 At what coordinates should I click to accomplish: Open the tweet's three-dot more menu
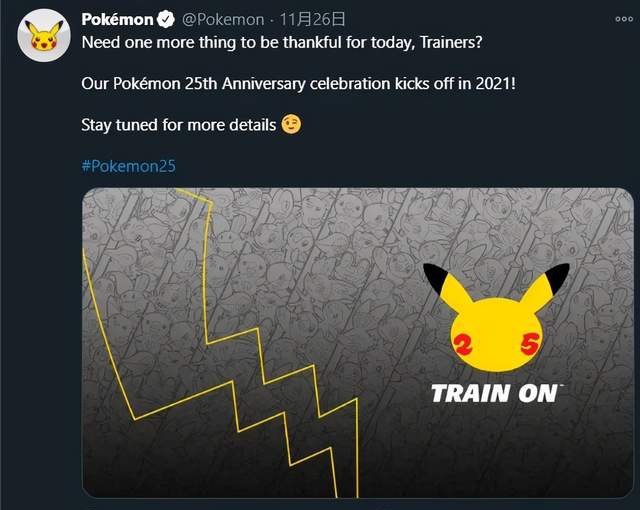coord(624,19)
